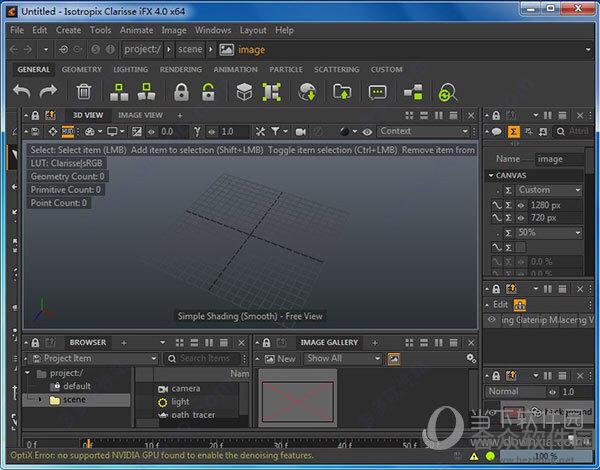Click the timeline current frame marker
This screenshot has width=600, height=470.
(x=88, y=443)
